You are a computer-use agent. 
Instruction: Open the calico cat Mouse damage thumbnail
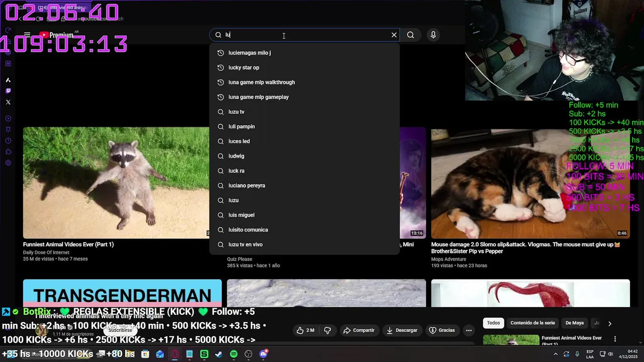(530, 183)
